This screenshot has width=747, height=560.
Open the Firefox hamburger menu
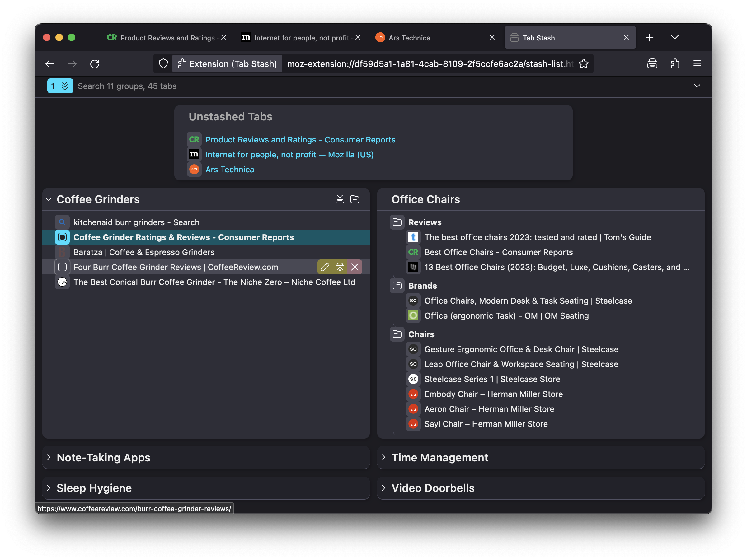(x=697, y=64)
